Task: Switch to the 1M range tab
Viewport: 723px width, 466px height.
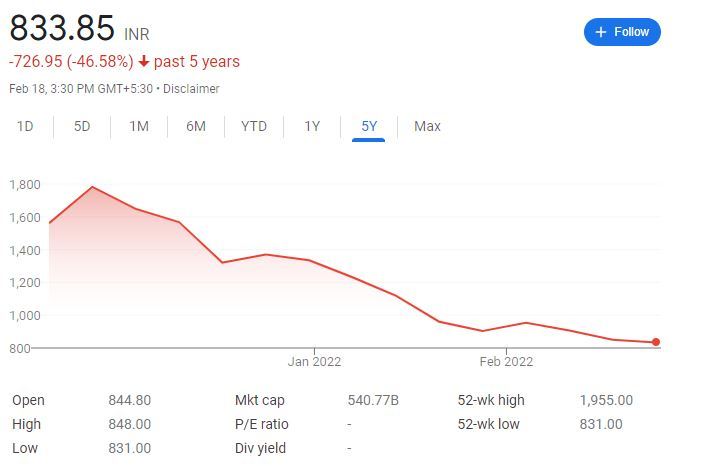Action: (139, 126)
